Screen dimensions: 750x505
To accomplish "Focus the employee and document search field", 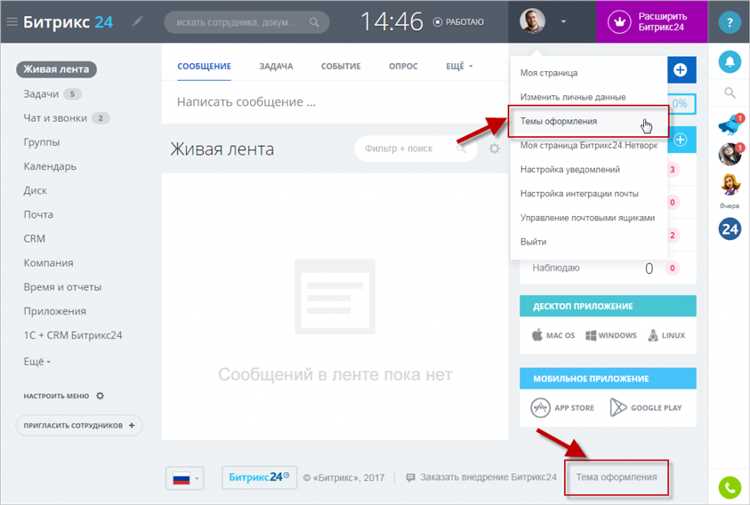I will pyautogui.click(x=246, y=22).
